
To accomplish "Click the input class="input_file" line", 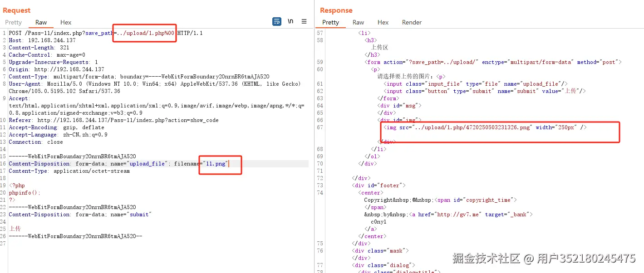I will click(x=476, y=84).
